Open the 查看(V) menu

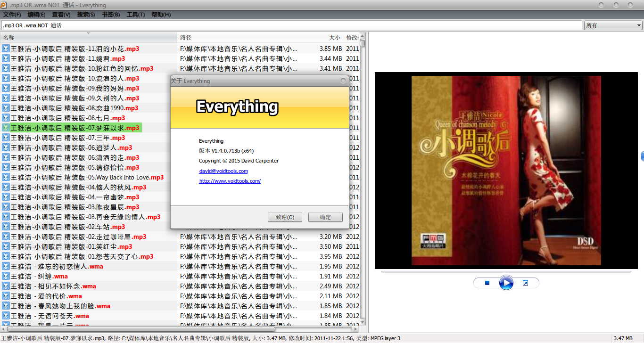(x=61, y=15)
